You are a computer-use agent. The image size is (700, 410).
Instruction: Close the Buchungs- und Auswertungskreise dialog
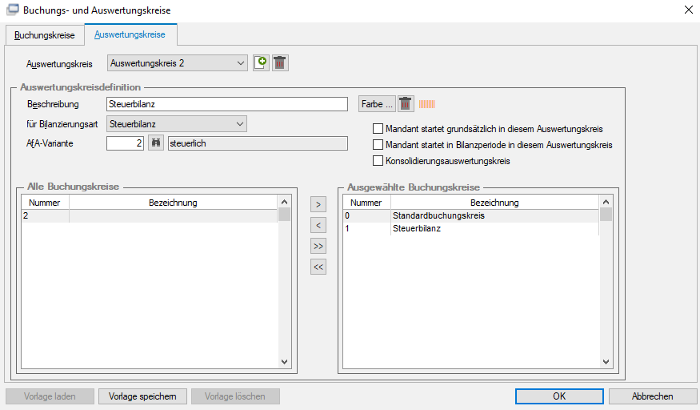(688, 10)
